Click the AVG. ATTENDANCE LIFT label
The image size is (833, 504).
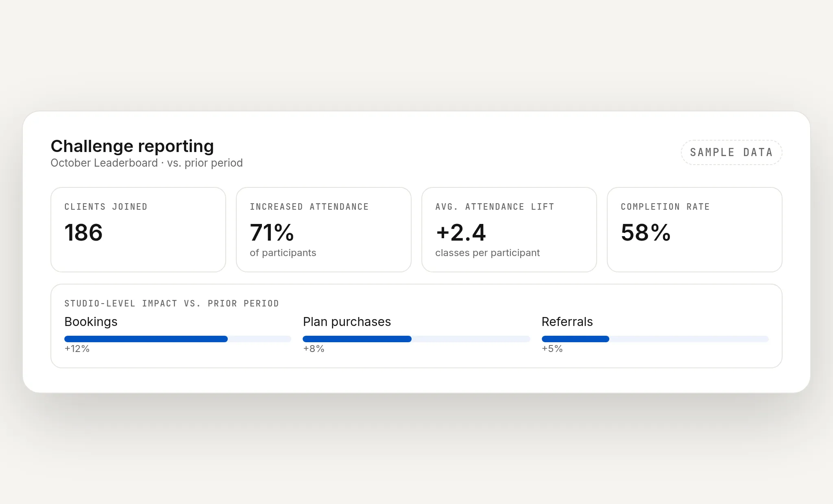[x=495, y=207]
